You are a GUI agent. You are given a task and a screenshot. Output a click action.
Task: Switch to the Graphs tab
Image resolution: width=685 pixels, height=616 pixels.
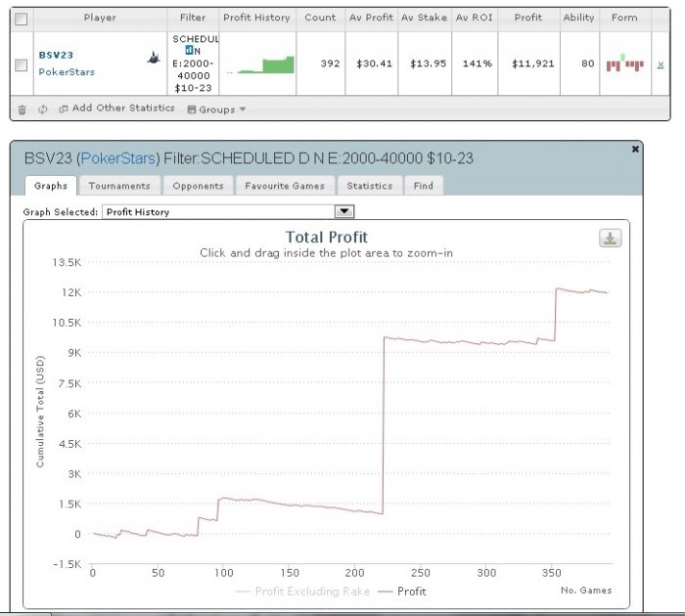pyautogui.click(x=51, y=186)
